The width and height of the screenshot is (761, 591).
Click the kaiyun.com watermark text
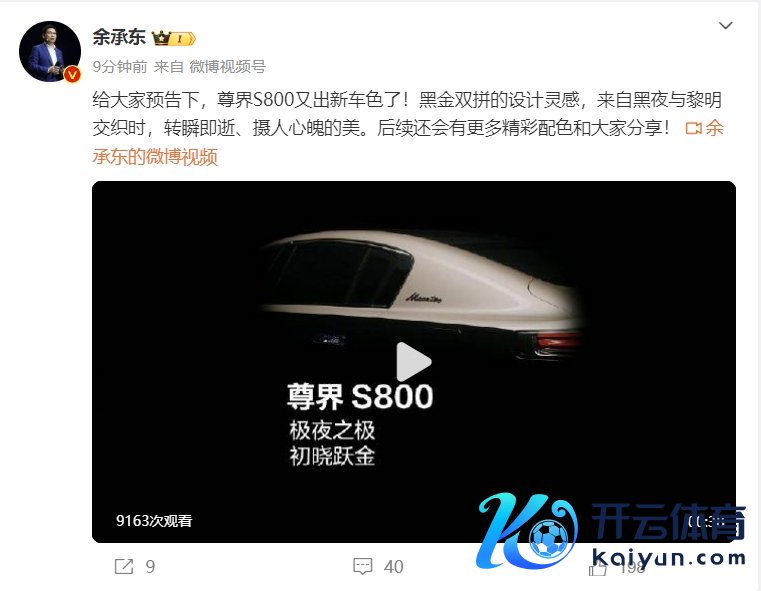click(669, 558)
